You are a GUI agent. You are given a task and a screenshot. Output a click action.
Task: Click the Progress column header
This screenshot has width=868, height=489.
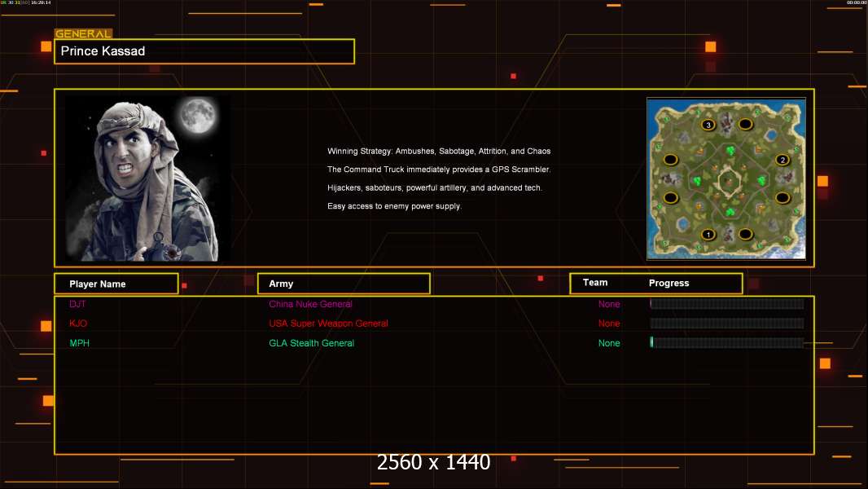click(669, 284)
